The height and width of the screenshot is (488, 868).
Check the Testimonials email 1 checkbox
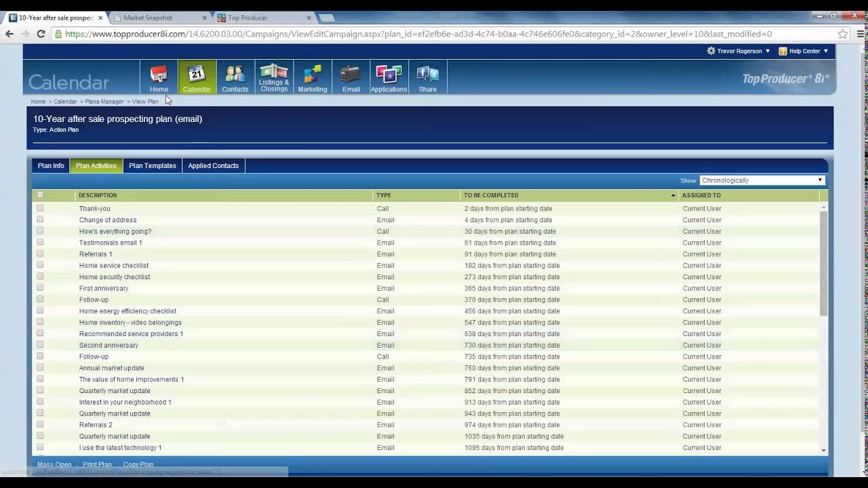[40, 242]
